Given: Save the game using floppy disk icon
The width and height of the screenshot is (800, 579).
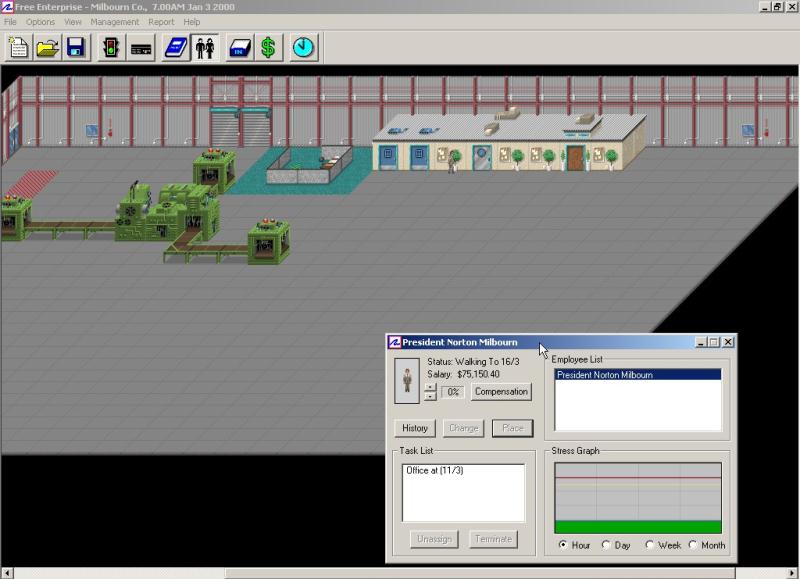Looking at the screenshot, I should [76, 47].
